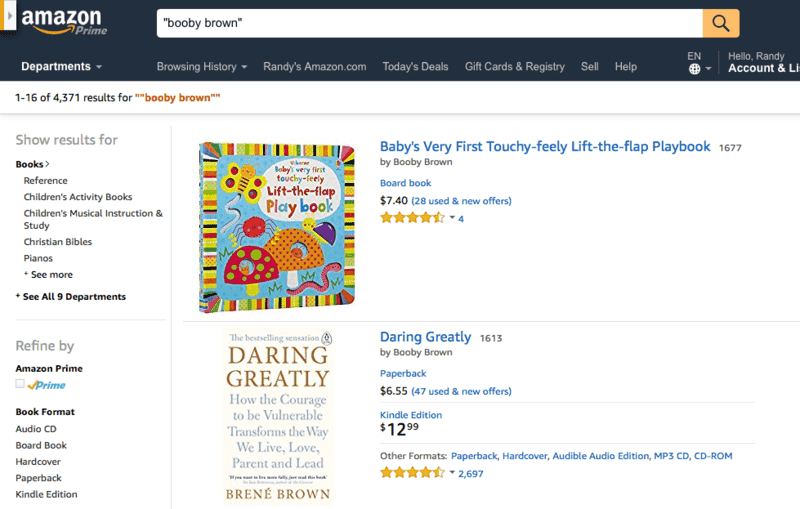The height and width of the screenshot is (509, 800).
Task: Click the globe language icon
Action: point(694,69)
